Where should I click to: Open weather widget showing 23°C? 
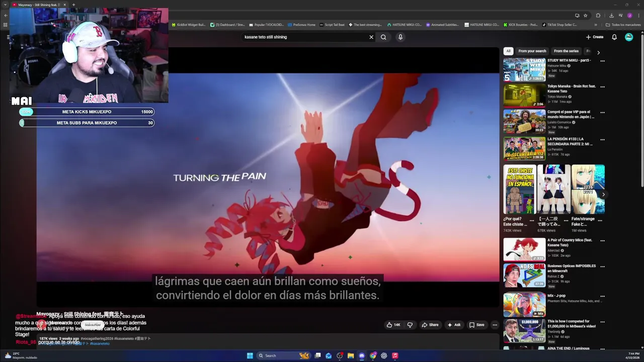coord(21,355)
